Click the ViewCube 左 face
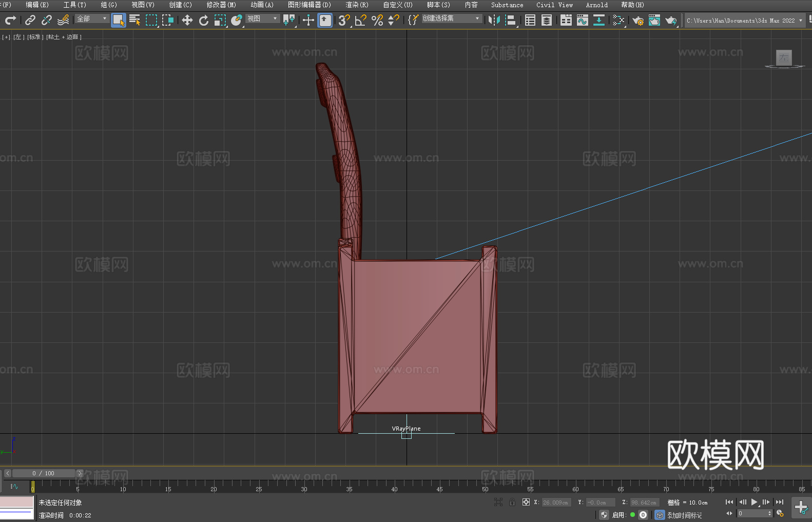This screenshot has width=812, height=522. [x=784, y=57]
